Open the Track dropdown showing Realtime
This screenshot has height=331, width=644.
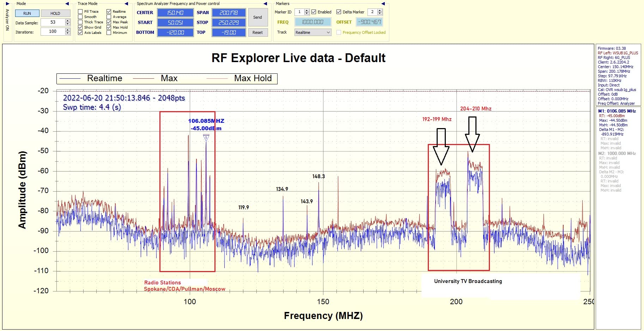[x=312, y=32]
